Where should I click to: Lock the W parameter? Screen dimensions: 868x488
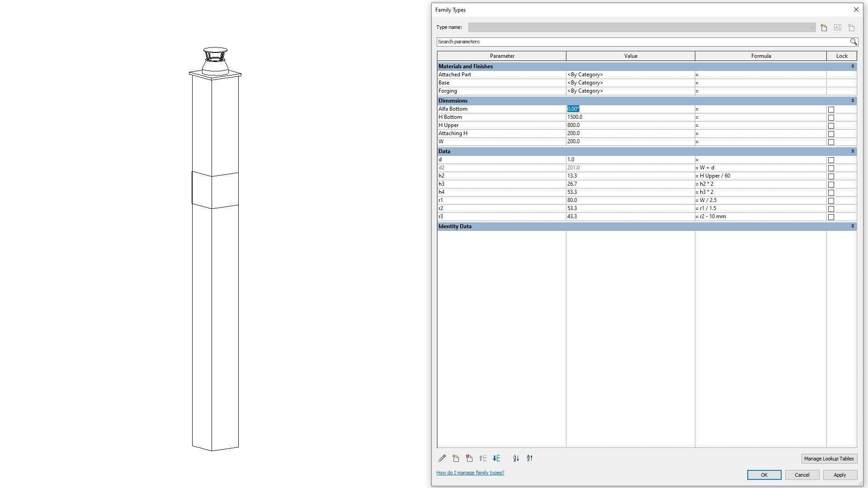tap(831, 141)
